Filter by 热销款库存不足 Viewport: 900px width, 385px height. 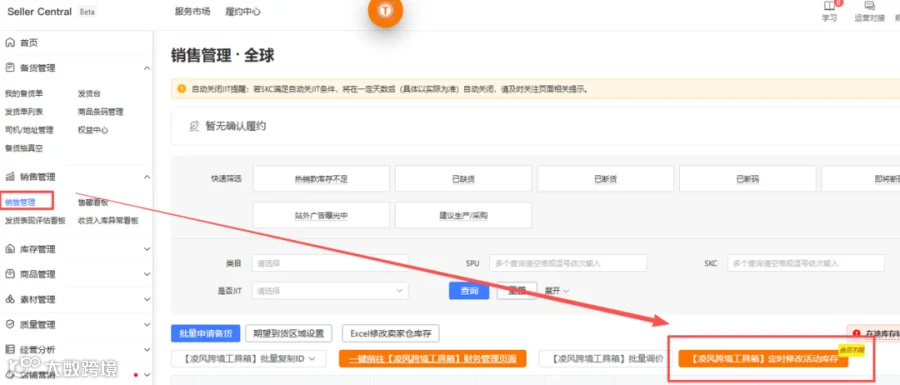click(321, 179)
